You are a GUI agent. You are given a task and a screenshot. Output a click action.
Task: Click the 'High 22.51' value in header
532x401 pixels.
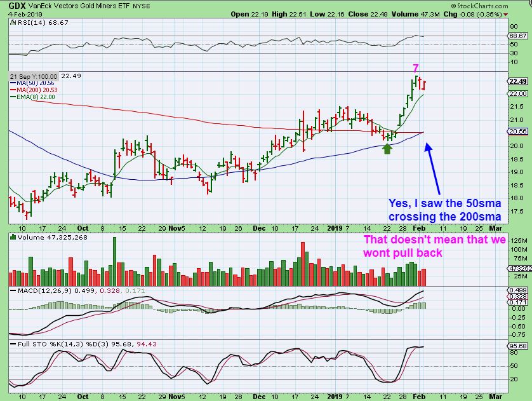(x=289, y=14)
